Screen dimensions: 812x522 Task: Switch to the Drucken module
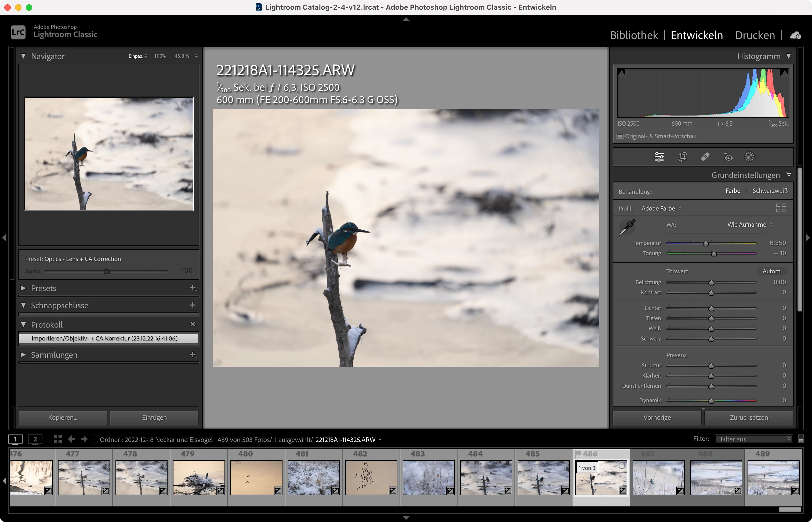point(755,35)
